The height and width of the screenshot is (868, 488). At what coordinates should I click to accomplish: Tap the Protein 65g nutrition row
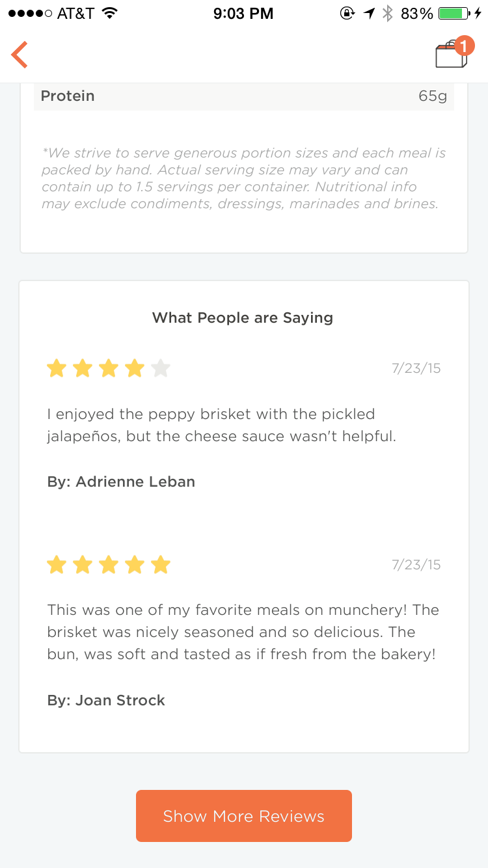[x=244, y=96]
